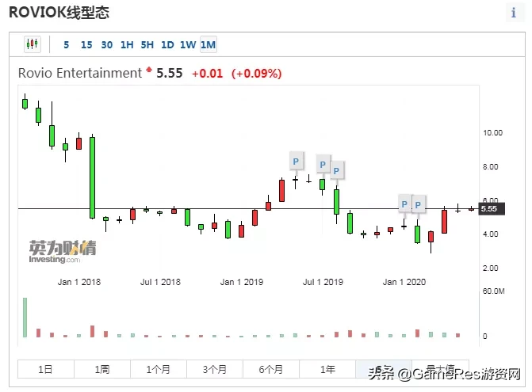Select the 1M monthly interval
Screen dimensions: 532x392
(x=209, y=44)
